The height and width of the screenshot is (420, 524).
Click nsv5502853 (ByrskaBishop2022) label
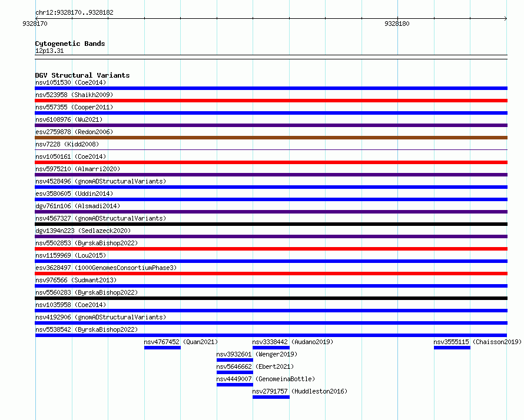[87, 243]
